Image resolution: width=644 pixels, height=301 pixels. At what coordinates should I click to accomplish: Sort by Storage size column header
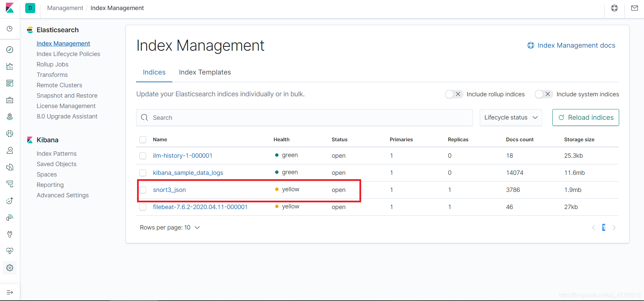click(x=579, y=140)
